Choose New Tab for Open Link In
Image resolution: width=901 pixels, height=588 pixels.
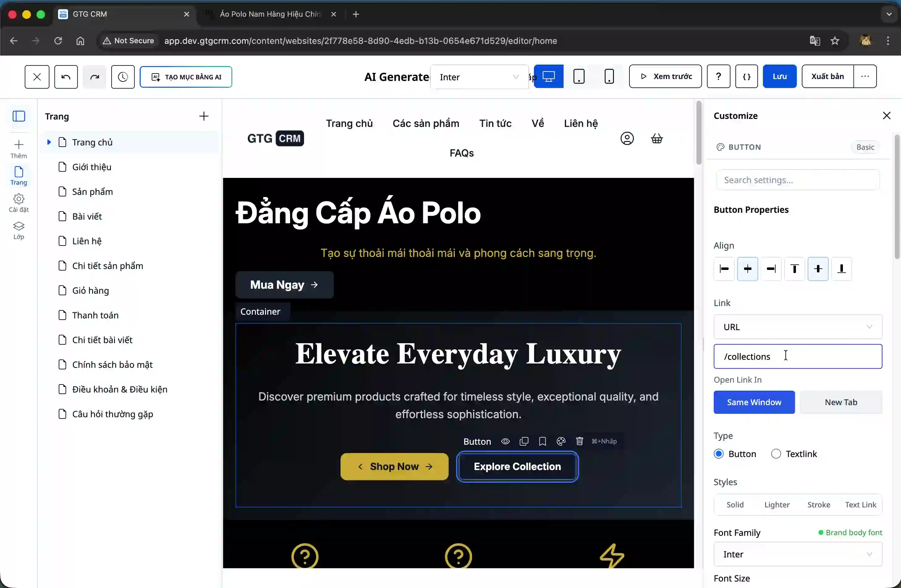(x=840, y=402)
